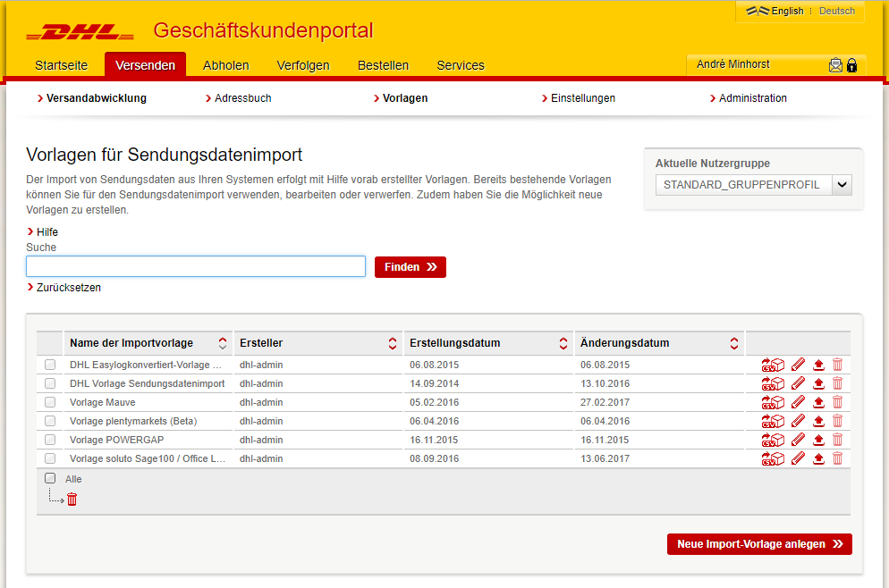Viewport: 889px width, 588px height.
Task: Open Adressbuch submenu
Action: (x=238, y=98)
